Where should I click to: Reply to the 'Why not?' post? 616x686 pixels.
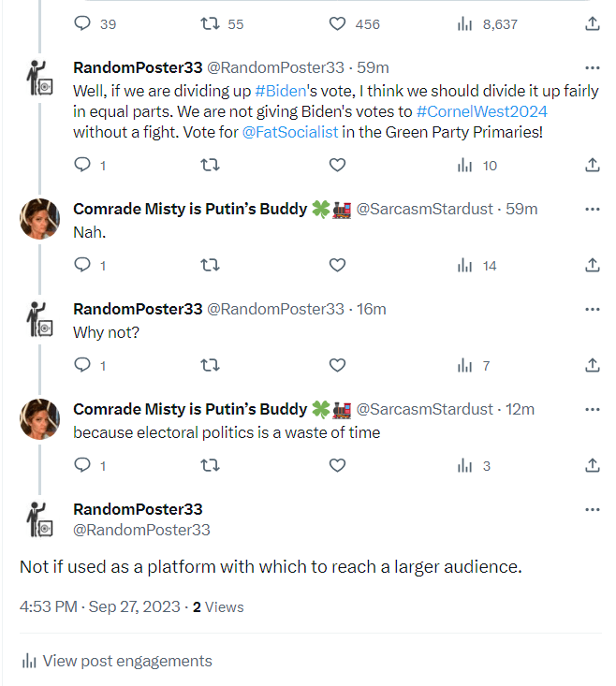click(82, 365)
